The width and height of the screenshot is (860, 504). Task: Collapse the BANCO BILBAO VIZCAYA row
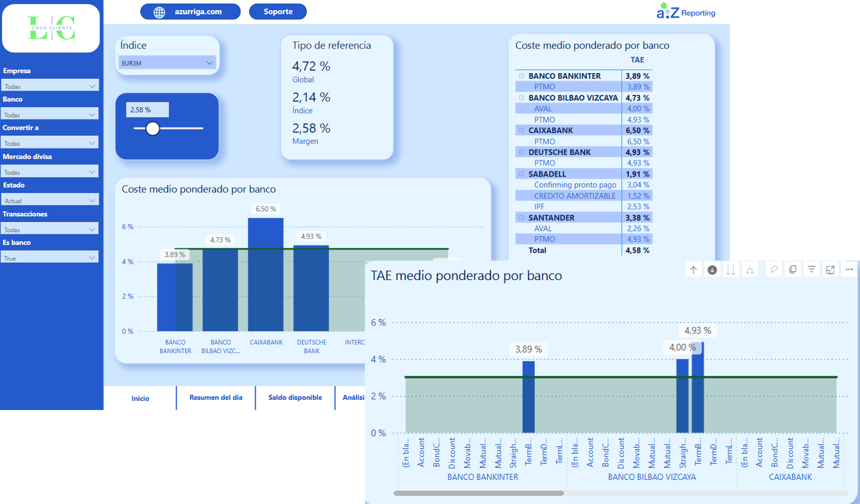point(521,98)
